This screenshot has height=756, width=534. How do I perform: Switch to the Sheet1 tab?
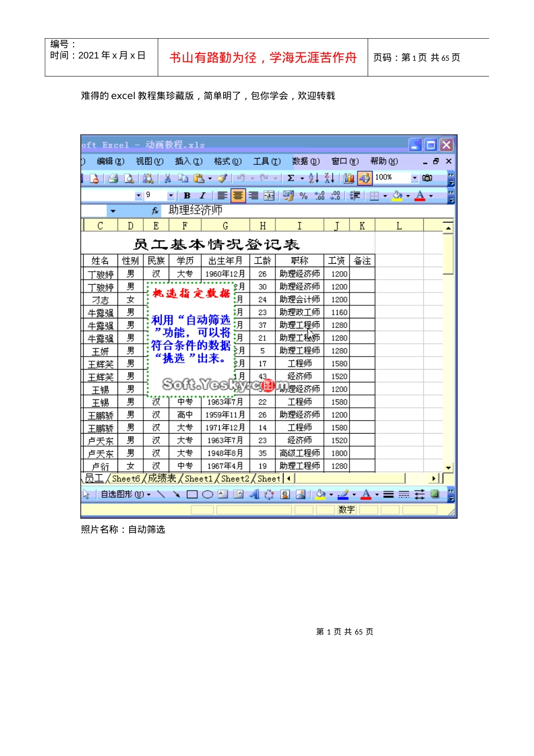(x=198, y=479)
